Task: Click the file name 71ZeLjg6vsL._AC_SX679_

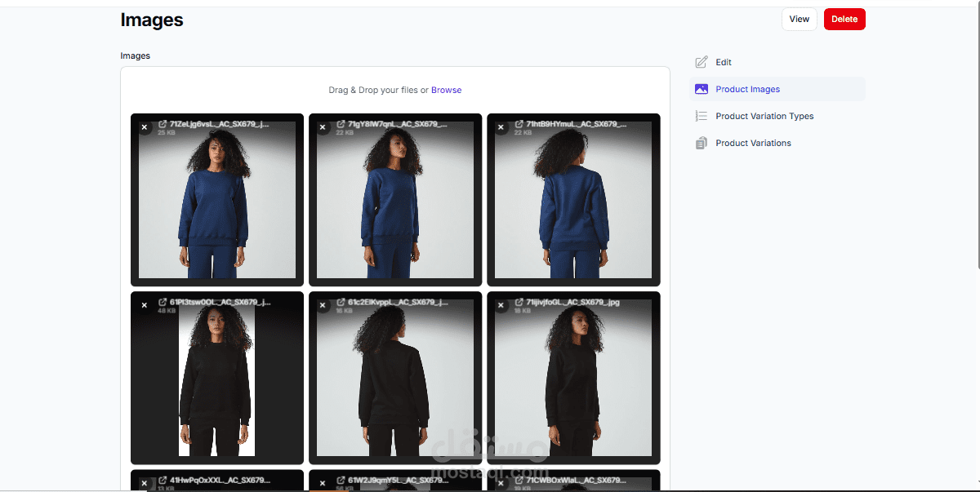Action: click(x=220, y=124)
